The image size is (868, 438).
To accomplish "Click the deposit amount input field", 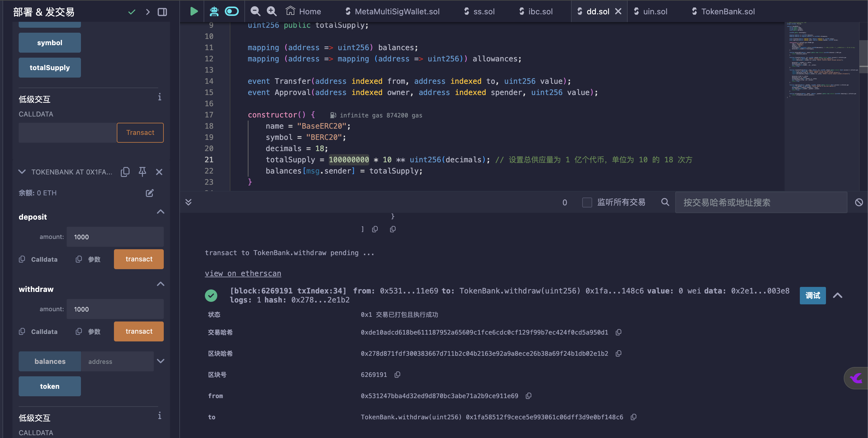I will 115,237.
